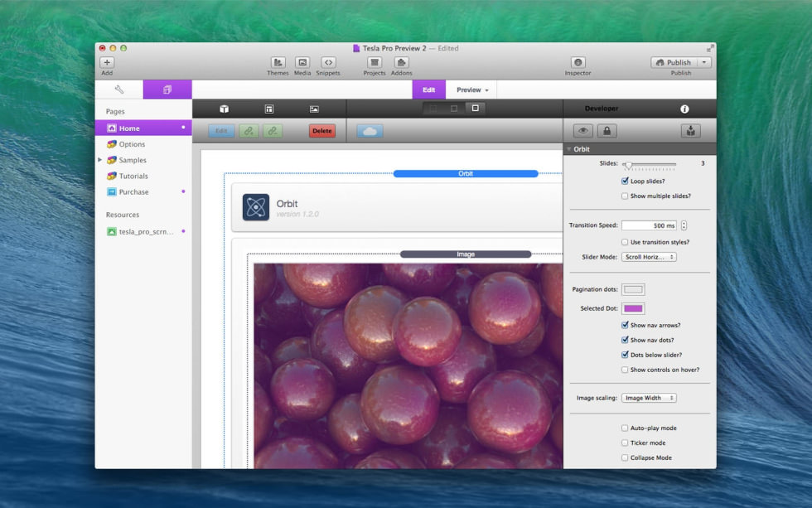Select the Home page

point(143,128)
